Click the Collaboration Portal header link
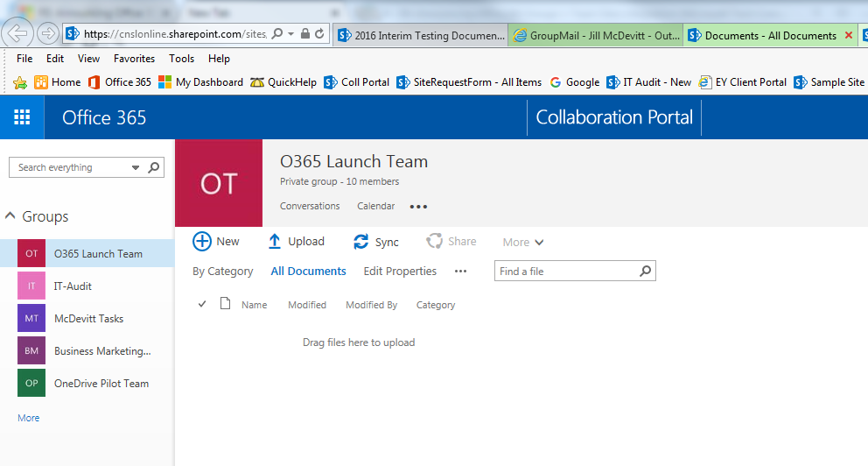 point(614,117)
